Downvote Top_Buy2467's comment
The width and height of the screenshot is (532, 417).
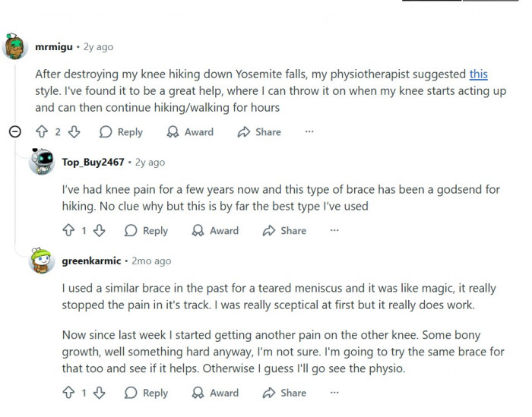100,231
